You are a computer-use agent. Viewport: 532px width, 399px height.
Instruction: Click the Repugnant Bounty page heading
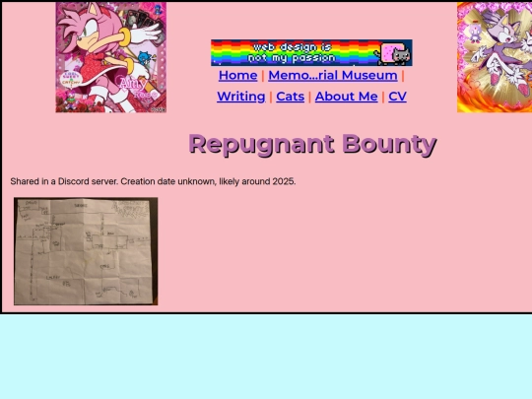[x=312, y=144]
